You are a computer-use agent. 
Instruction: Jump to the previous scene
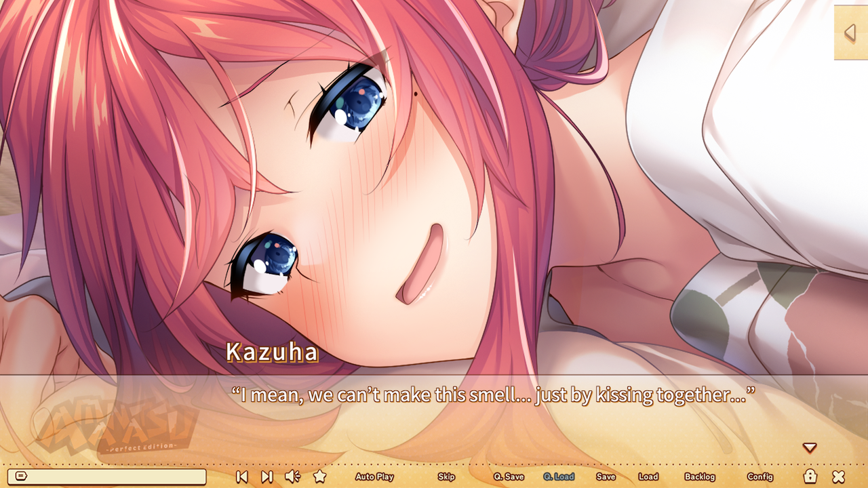point(241,476)
